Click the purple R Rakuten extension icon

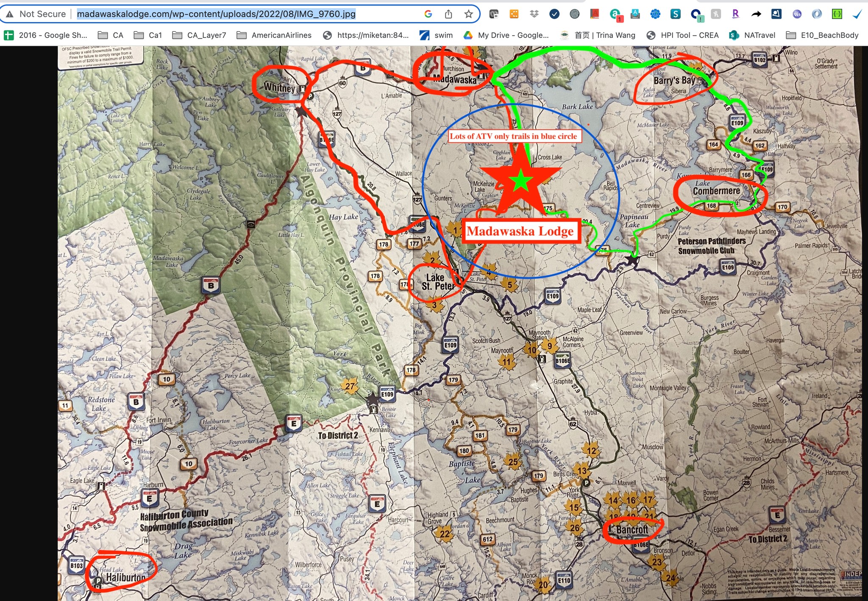pos(736,14)
